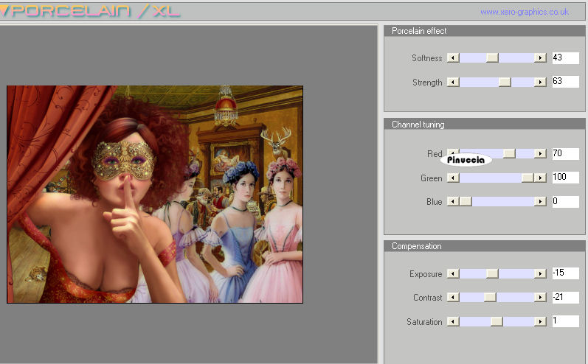Click the Green channel left arrow button
The width and height of the screenshot is (588, 364).
(453, 178)
